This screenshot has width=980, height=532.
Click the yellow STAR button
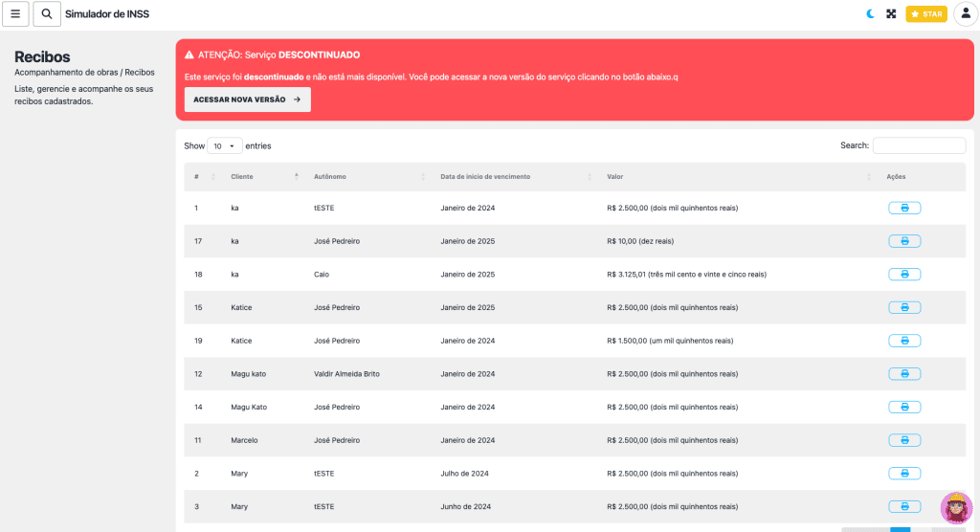click(x=925, y=14)
